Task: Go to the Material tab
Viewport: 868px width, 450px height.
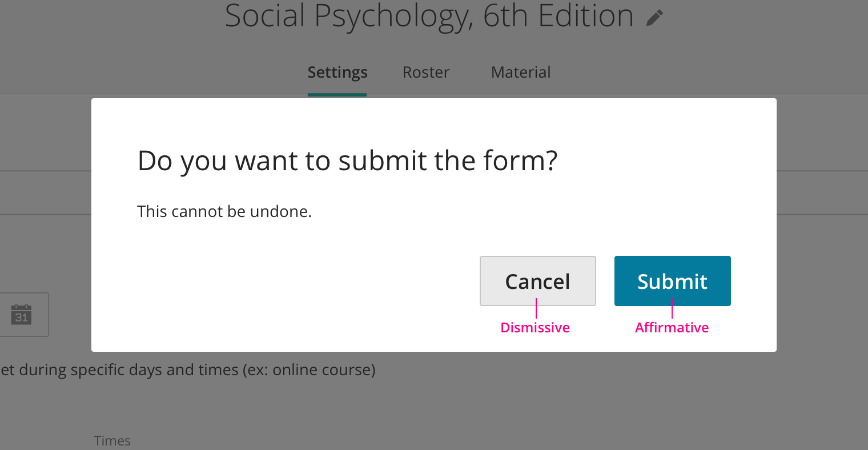Action: [x=521, y=73]
